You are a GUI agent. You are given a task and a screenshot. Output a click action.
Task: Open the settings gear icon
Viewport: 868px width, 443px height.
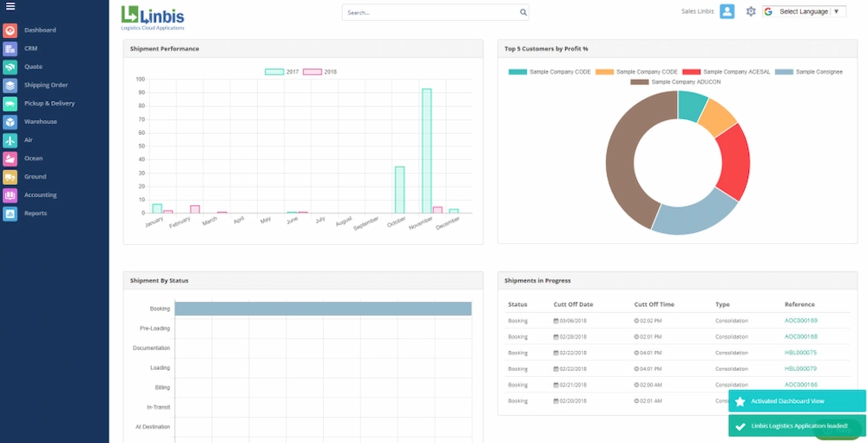(x=751, y=11)
